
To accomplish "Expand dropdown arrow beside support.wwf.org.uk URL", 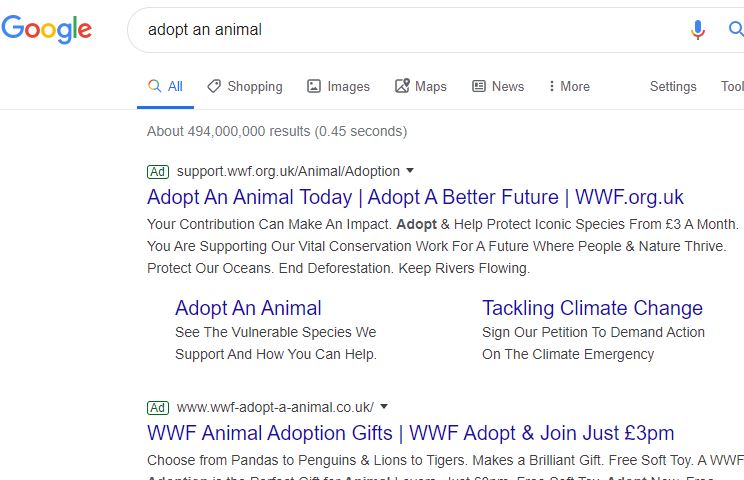I will [410, 170].
